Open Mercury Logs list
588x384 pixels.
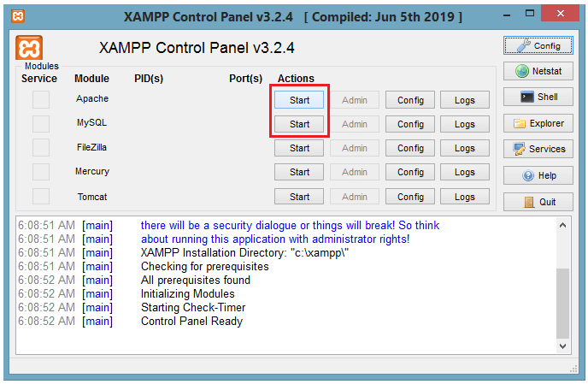(465, 172)
